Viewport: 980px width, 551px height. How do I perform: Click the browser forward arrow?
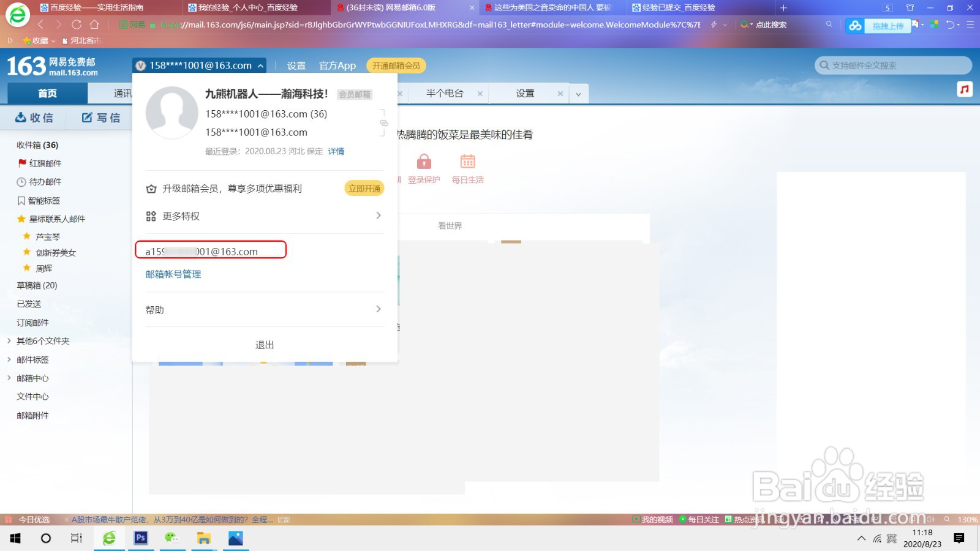[x=58, y=24]
